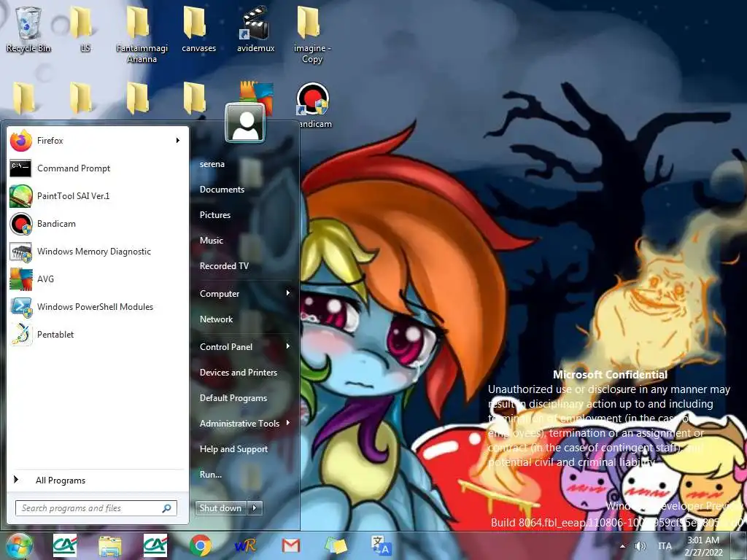Expand All Programs list
This screenshot has width=747, height=560.
60,481
